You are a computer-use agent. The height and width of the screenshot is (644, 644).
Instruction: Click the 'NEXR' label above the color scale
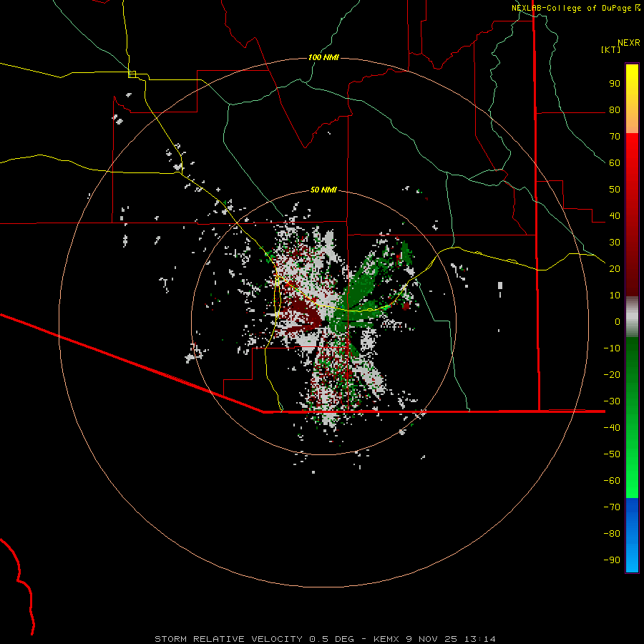(x=629, y=43)
